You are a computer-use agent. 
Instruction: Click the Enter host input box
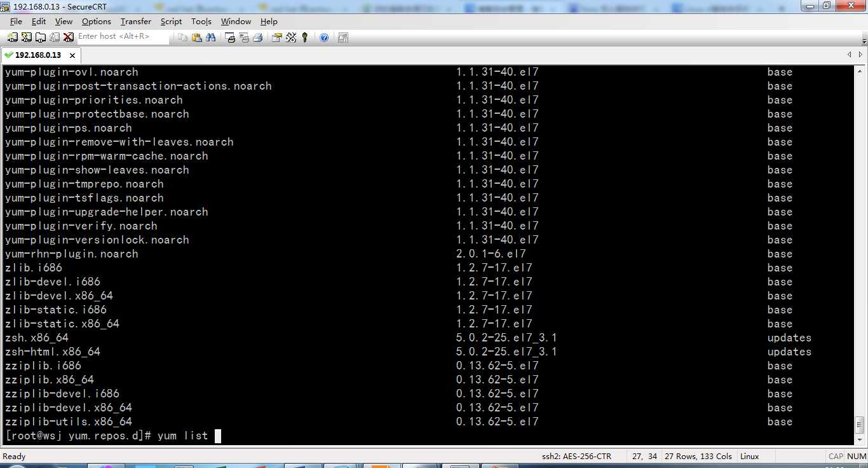click(x=123, y=37)
